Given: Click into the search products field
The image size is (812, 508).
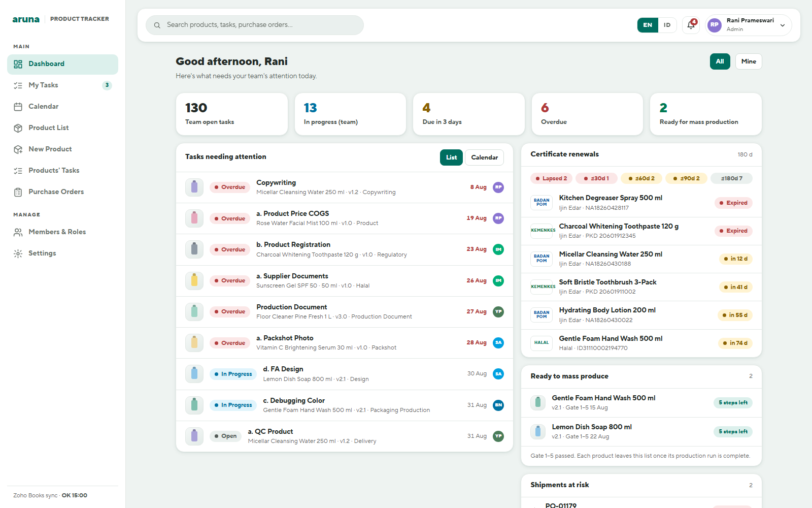Looking at the screenshot, I should coord(255,25).
